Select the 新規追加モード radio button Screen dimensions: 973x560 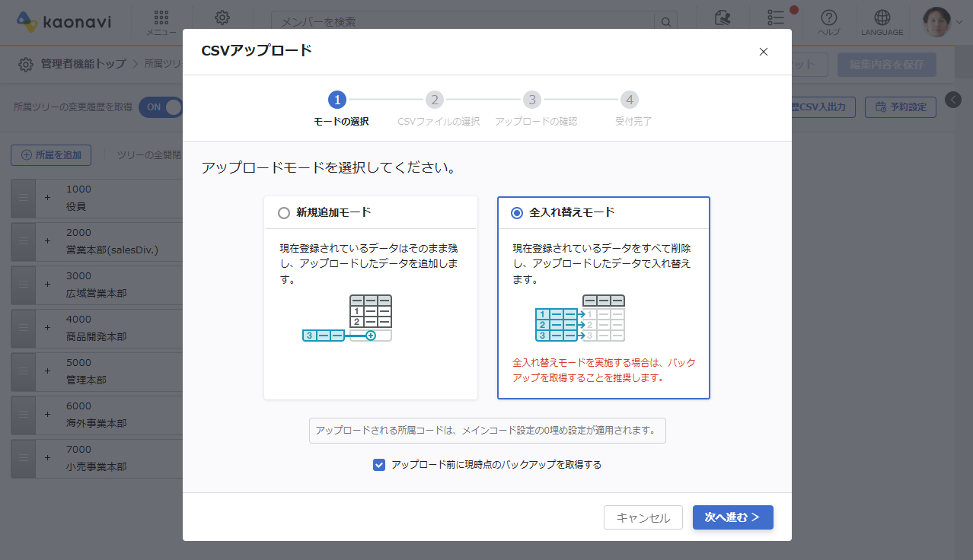[x=282, y=212]
